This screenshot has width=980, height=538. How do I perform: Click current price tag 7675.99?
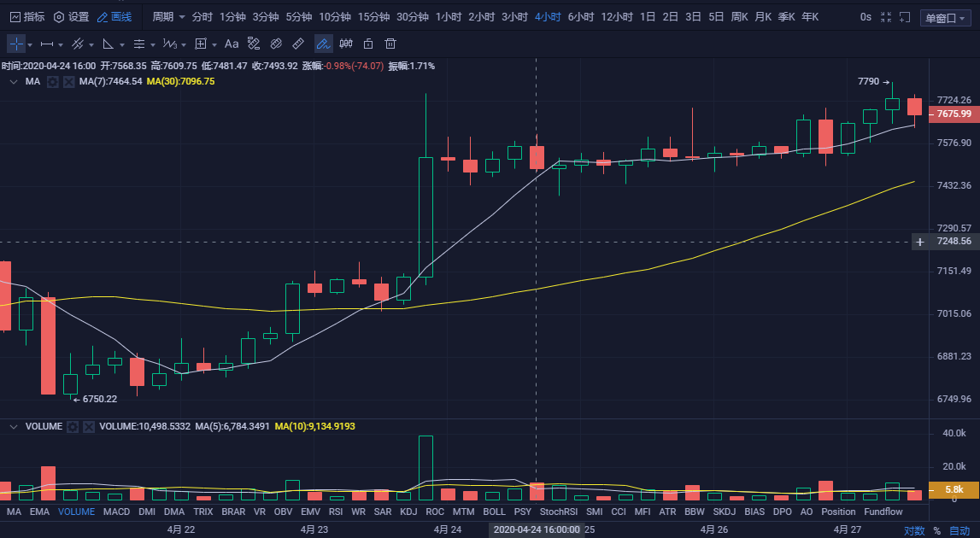pos(954,114)
